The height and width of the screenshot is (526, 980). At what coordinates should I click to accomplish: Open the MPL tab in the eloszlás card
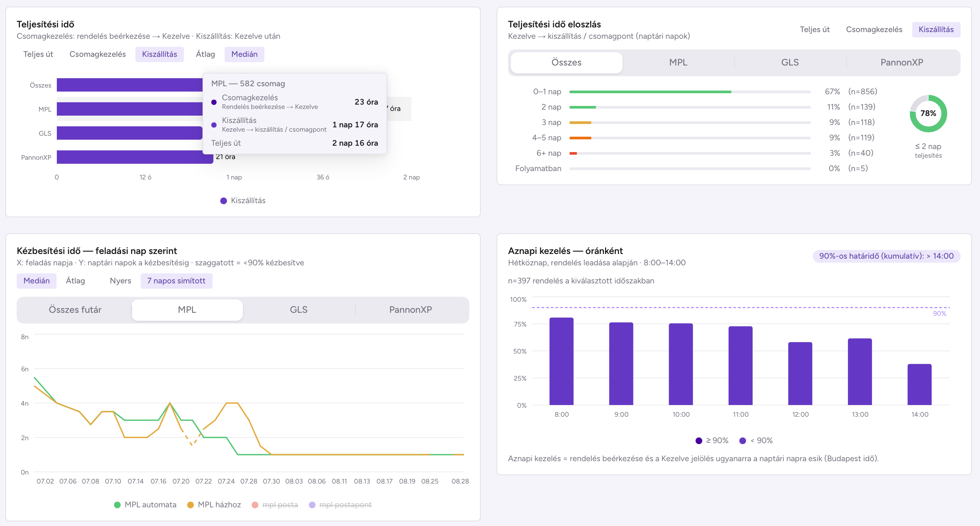click(678, 63)
